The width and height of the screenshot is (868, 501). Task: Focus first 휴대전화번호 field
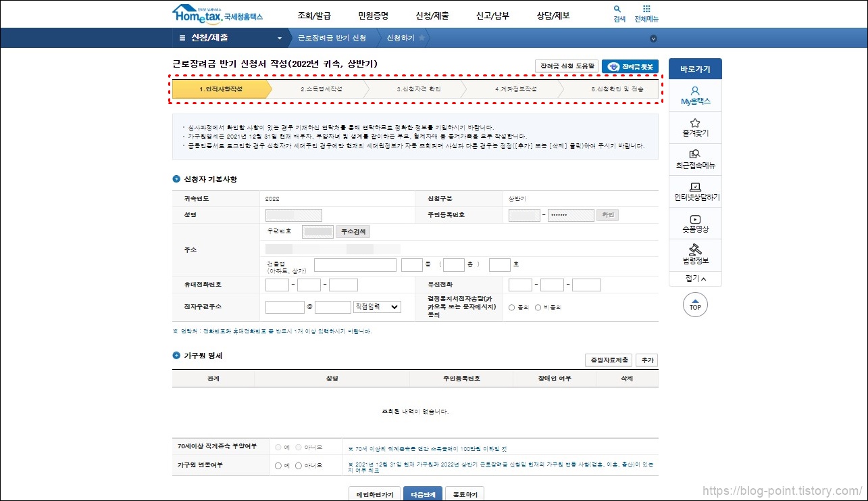tap(277, 285)
